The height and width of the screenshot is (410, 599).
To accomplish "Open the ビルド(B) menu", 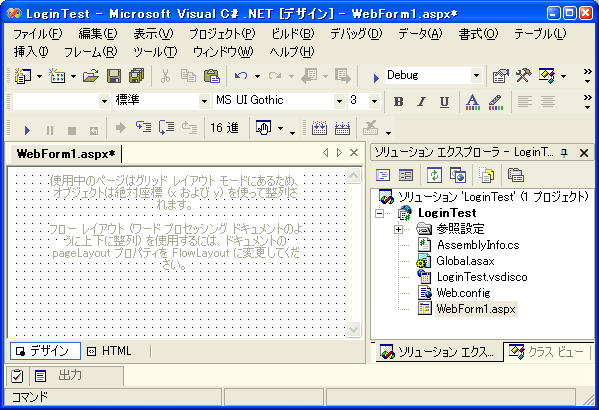I will [x=293, y=34].
